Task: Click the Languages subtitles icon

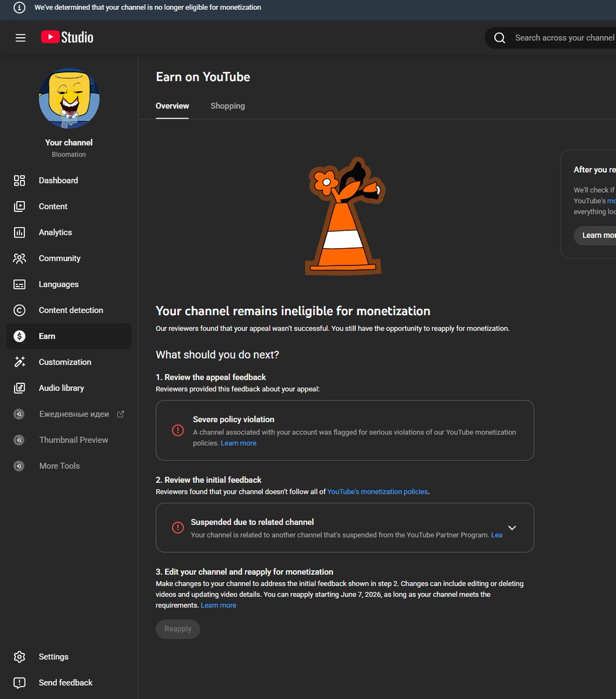Action: (x=19, y=284)
